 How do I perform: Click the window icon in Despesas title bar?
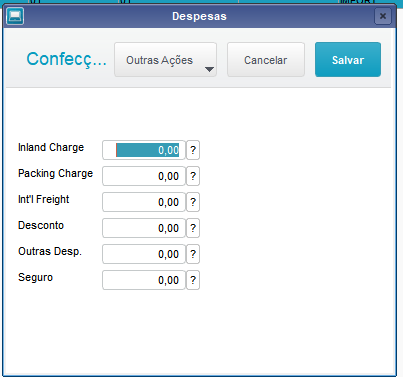tap(15, 16)
